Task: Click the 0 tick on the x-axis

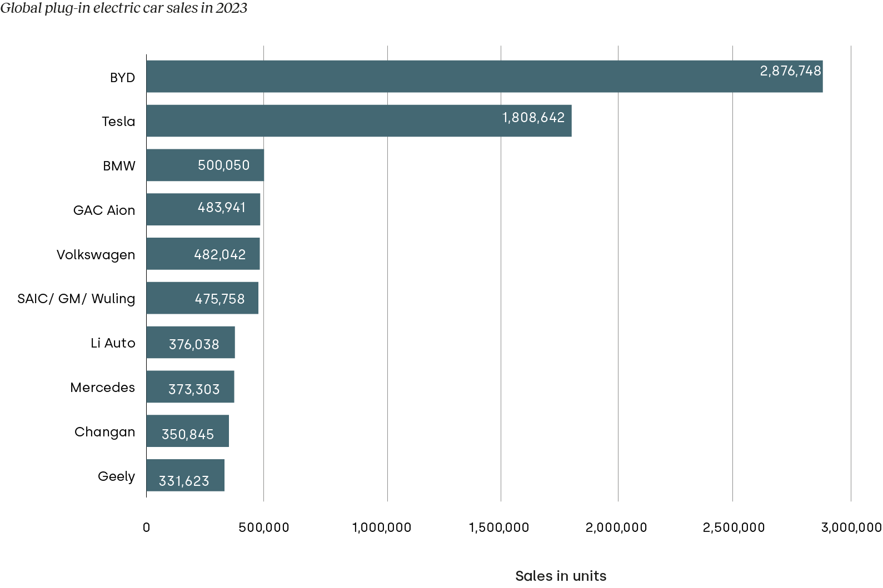Action: pos(146,527)
